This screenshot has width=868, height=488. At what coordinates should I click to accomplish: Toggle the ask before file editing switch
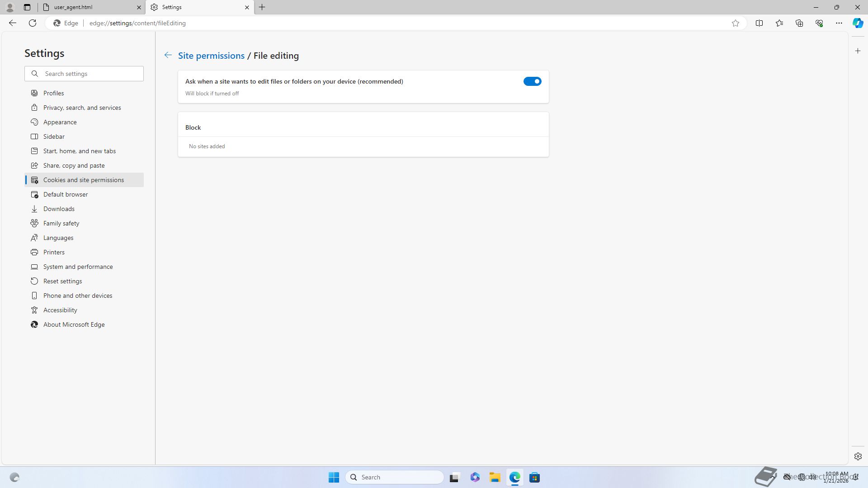click(x=532, y=81)
